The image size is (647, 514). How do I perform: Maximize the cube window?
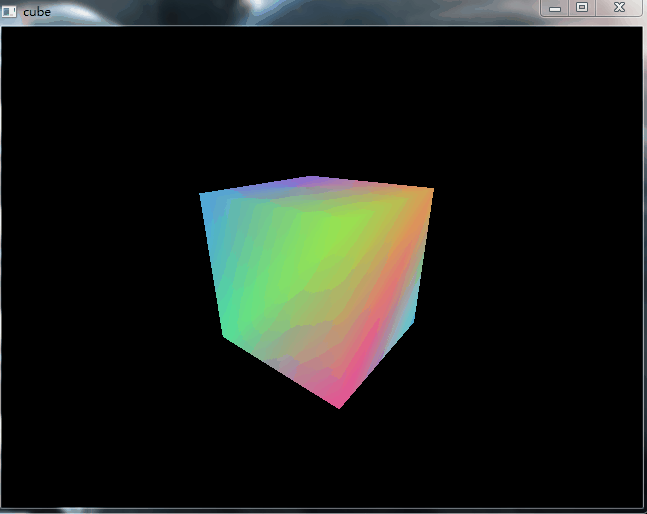point(582,7)
